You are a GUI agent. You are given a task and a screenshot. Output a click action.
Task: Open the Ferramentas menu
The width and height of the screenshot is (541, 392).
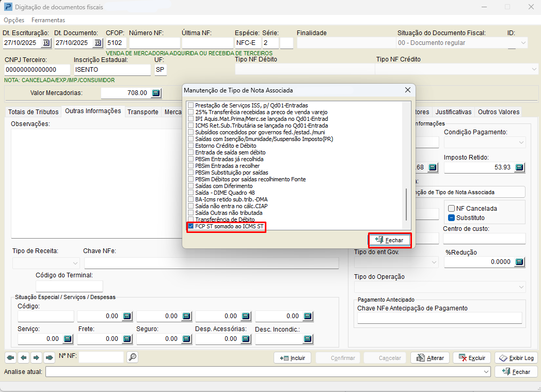[x=48, y=20]
